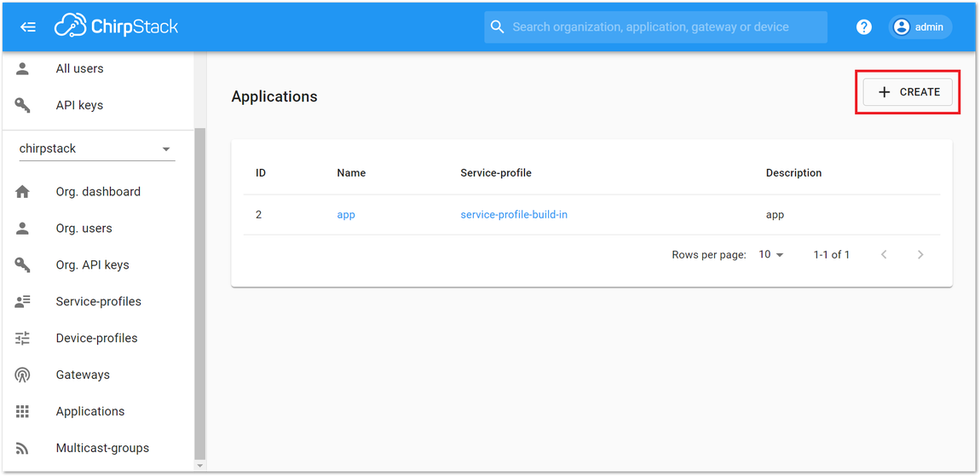This screenshot has width=980, height=476.
Task: Click the Applications grid icon
Action: coord(22,411)
